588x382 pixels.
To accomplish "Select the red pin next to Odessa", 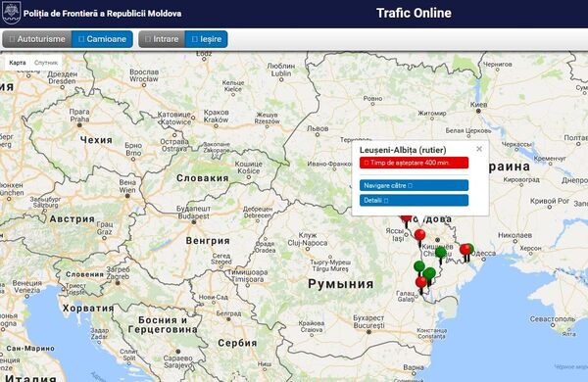I will tap(465, 250).
